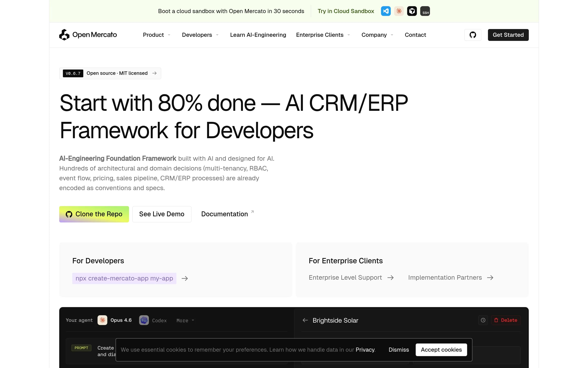The image size is (588, 368).
Task: Open the v0.6.7 version badge
Action: [73, 73]
